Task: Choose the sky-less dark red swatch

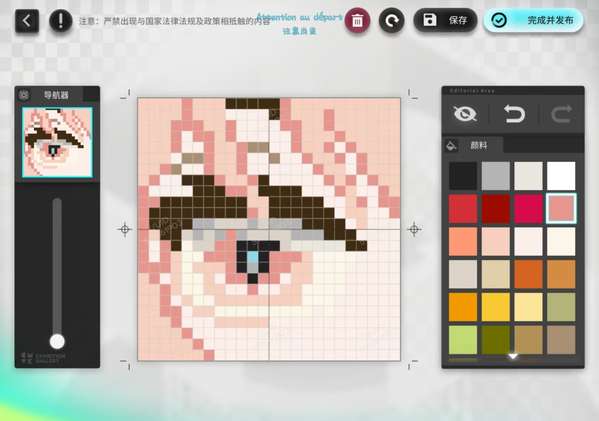Action: (495, 209)
